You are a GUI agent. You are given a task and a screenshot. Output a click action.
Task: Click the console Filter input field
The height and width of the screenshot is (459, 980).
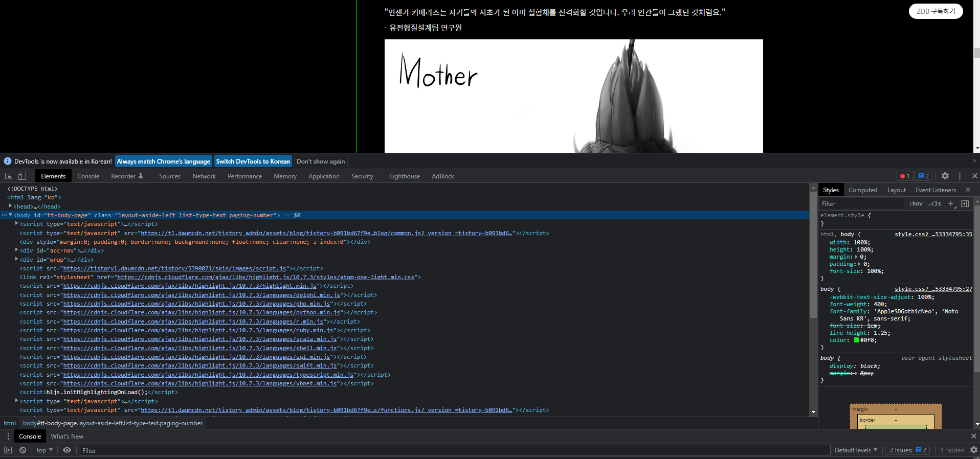tap(455, 450)
